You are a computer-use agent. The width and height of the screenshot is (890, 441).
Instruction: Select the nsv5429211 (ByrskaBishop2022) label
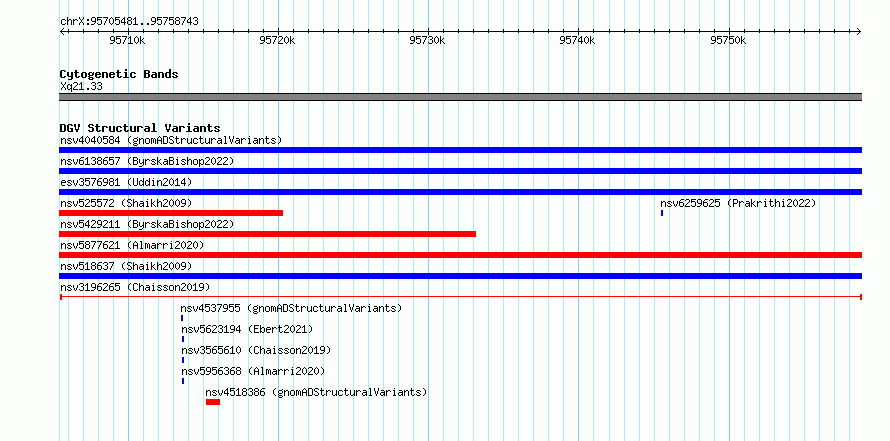pyautogui.click(x=147, y=224)
